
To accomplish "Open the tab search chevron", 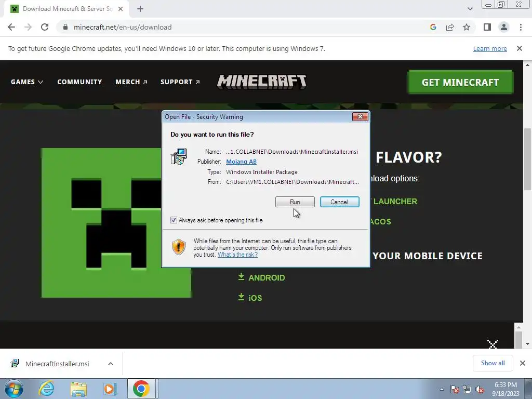I will point(470,9).
